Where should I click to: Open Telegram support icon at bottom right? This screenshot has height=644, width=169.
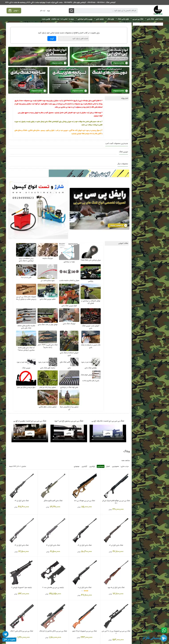pyautogui.click(x=164, y=638)
